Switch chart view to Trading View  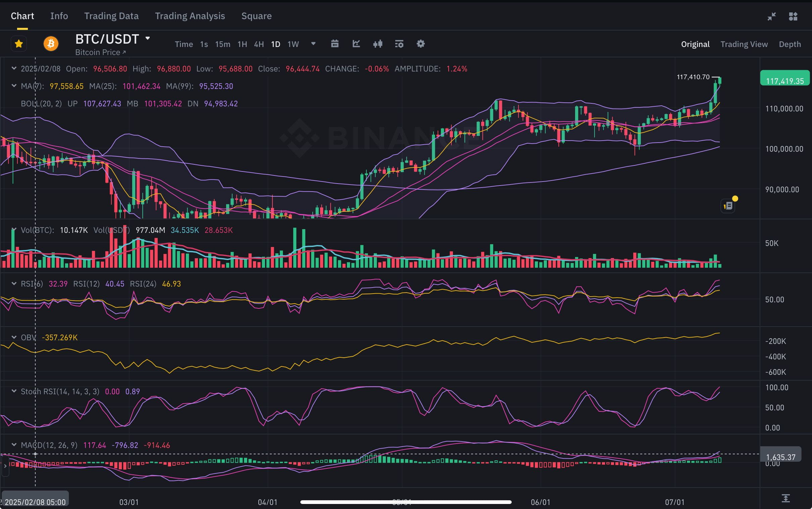point(744,44)
